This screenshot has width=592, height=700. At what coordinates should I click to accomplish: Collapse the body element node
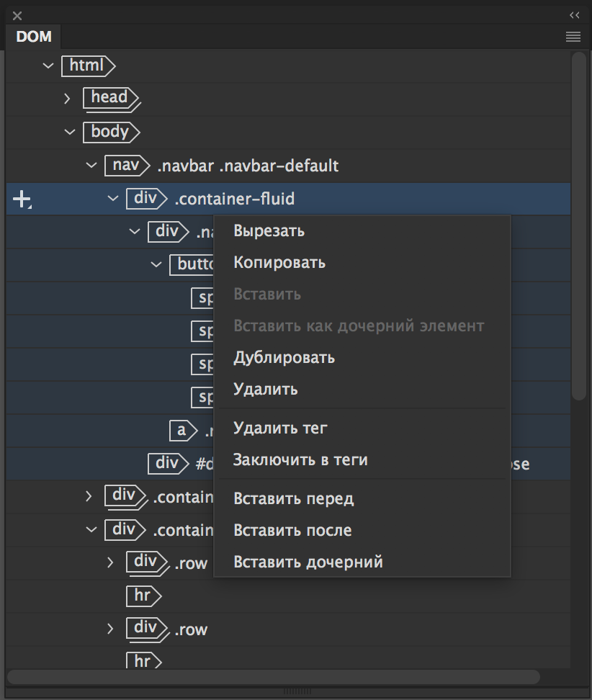[x=69, y=132]
